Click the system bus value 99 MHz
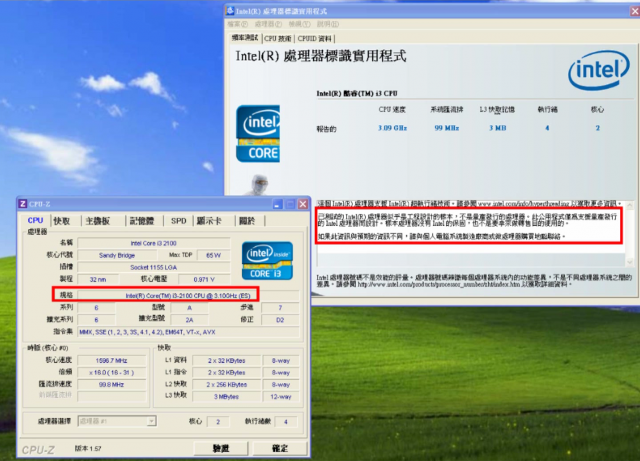The width and height of the screenshot is (640, 461). [x=447, y=128]
